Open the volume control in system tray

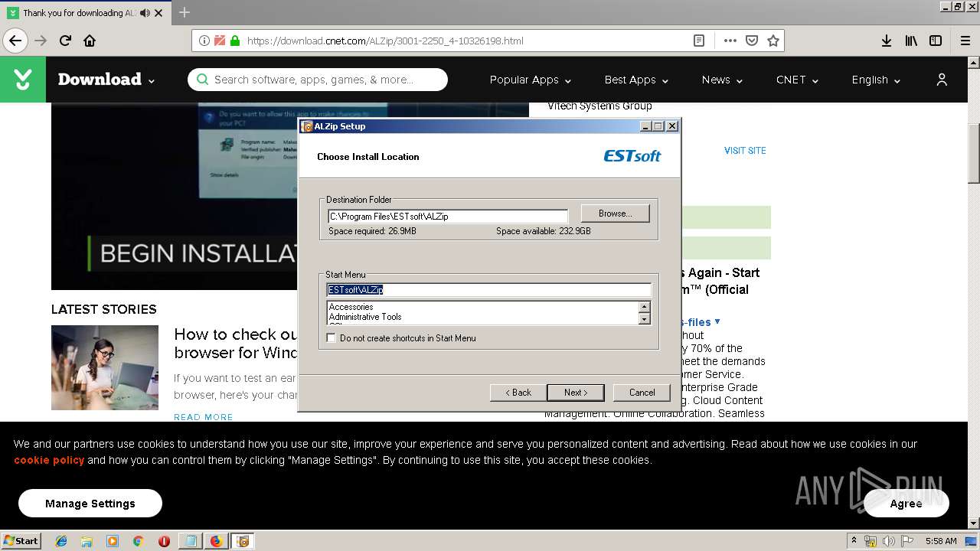[x=888, y=541]
